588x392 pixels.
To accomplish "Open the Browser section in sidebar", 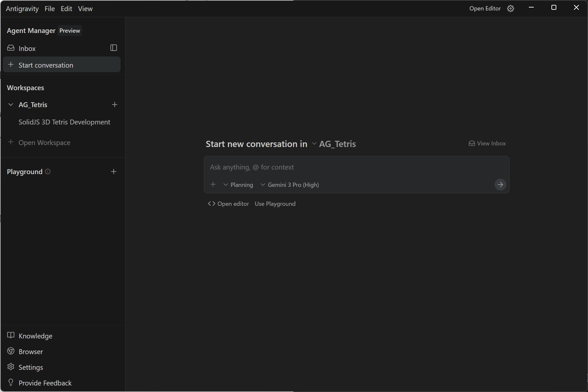I will (30, 351).
